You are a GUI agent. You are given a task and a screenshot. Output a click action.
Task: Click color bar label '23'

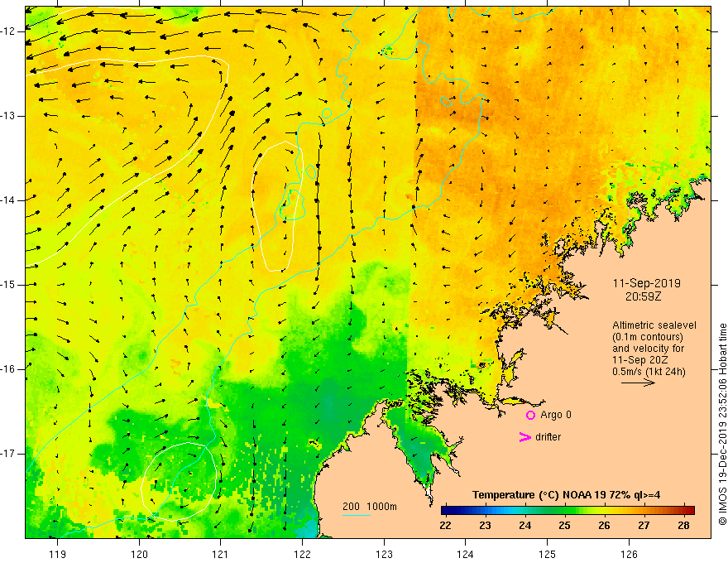tap(485, 526)
